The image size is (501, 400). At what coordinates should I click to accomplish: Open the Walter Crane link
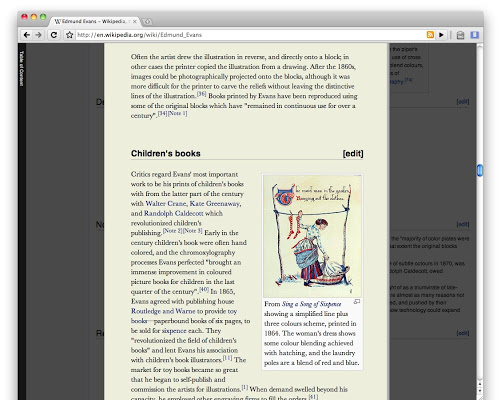(x=166, y=203)
